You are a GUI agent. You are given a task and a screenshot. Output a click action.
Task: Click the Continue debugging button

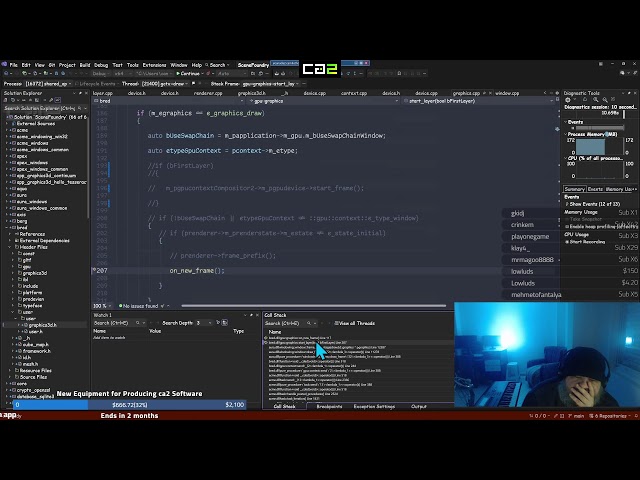click(188, 73)
